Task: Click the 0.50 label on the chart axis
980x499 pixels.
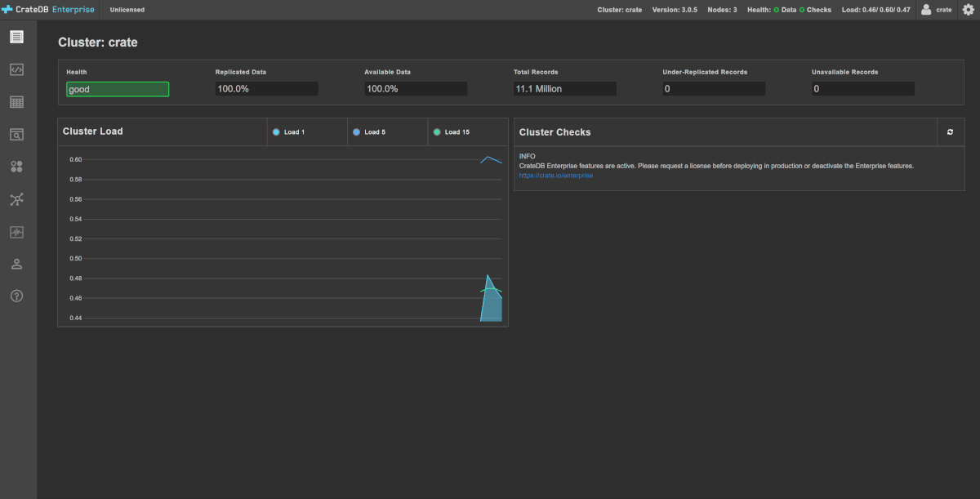Action: [76, 258]
